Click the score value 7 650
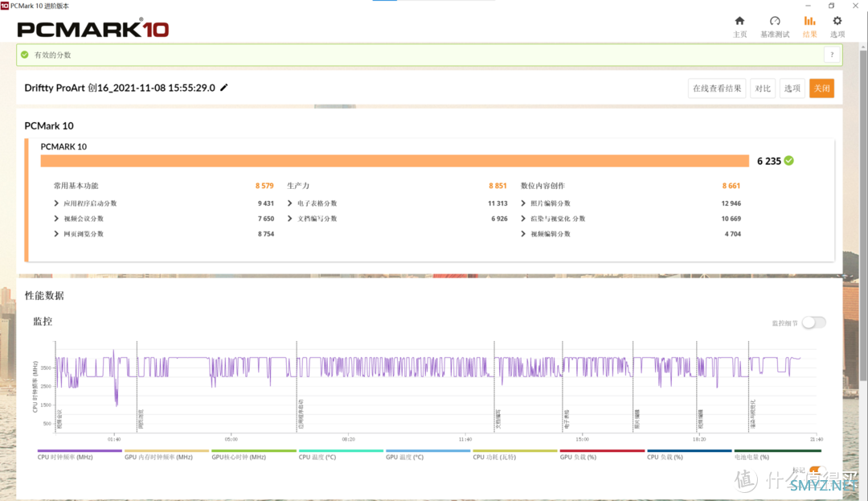Screen dimensions: 868x501 click(x=266, y=219)
